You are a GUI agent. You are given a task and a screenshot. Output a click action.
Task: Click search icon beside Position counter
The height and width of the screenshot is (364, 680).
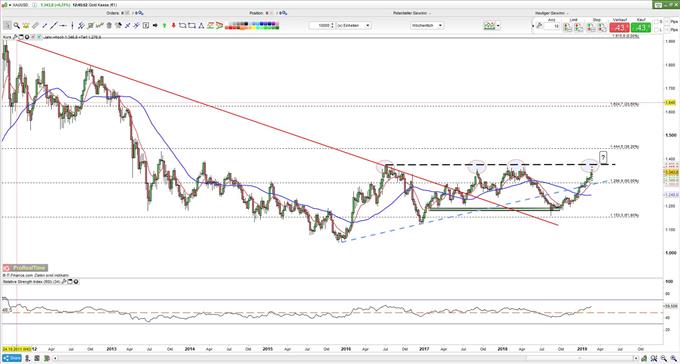coord(283,13)
